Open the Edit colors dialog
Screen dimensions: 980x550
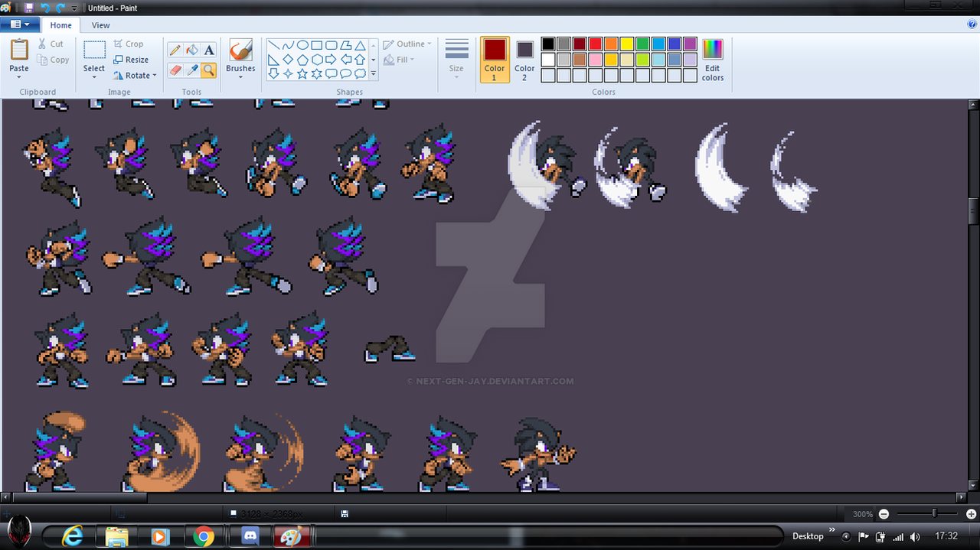coord(713,60)
